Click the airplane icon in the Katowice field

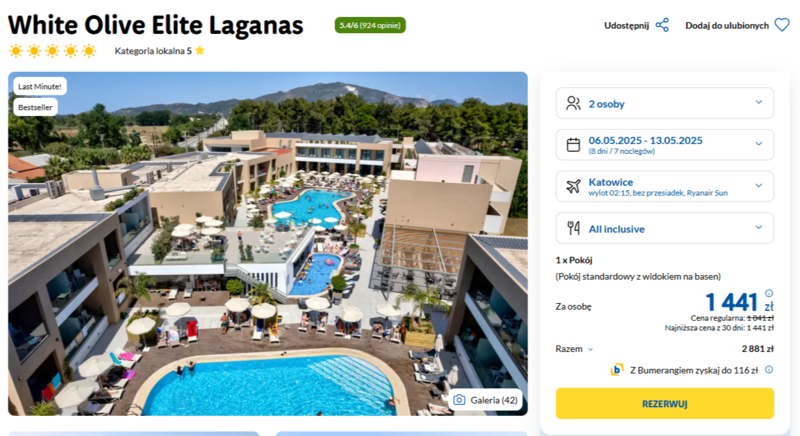coord(573,187)
